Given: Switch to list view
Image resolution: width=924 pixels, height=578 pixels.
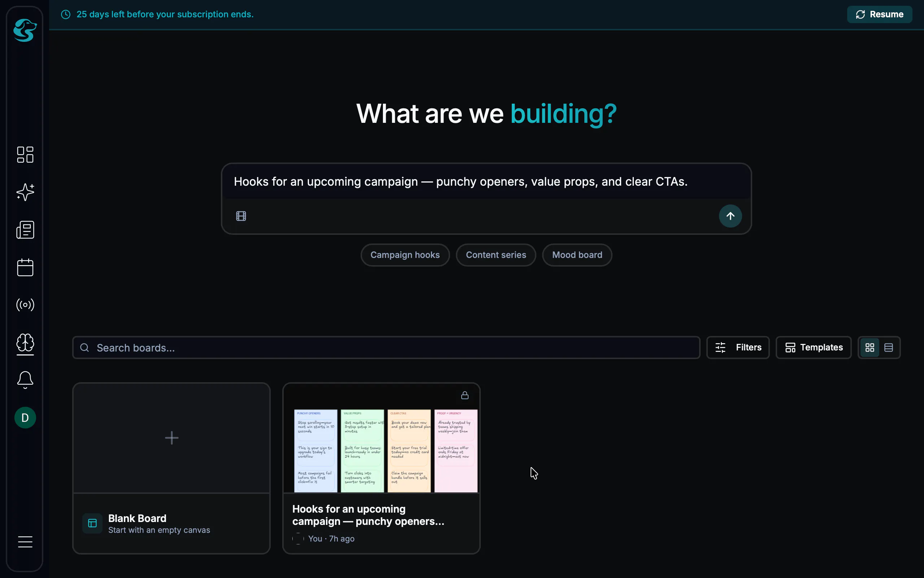Looking at the screenshot, I should pos(889,348).
